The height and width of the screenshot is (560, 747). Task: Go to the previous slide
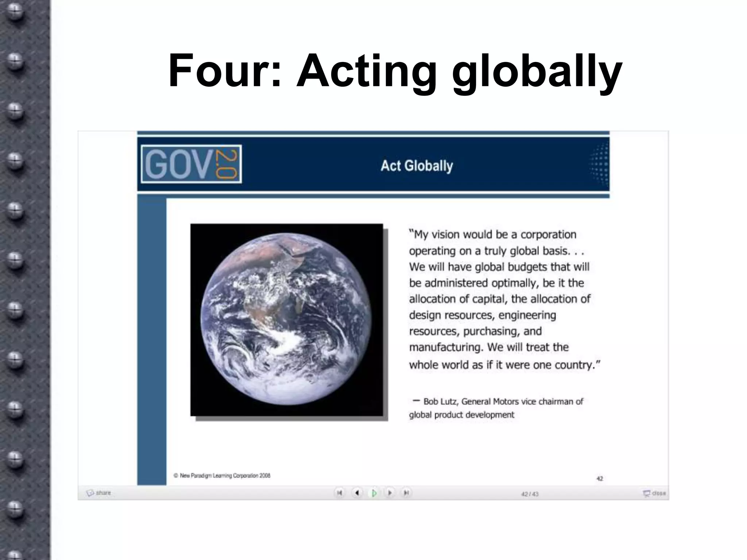pos(357,493)
